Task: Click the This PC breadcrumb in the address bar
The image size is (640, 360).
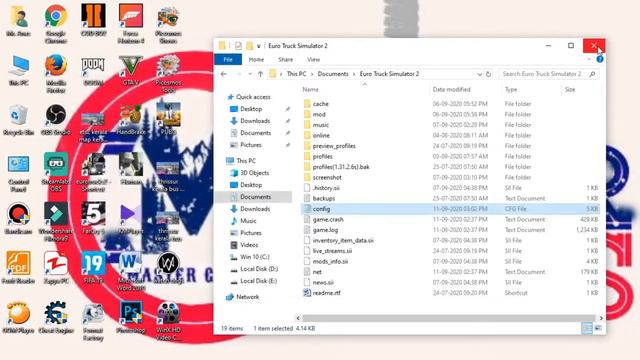Action: (296, 74)
